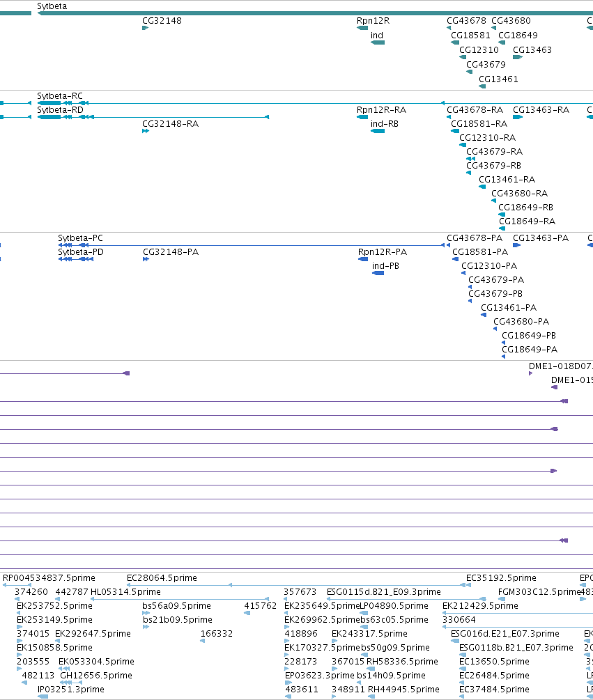This screenshot has width=593, height=700.
Task: Select the CG43680 gene label
Action: (x=511, y=20)
